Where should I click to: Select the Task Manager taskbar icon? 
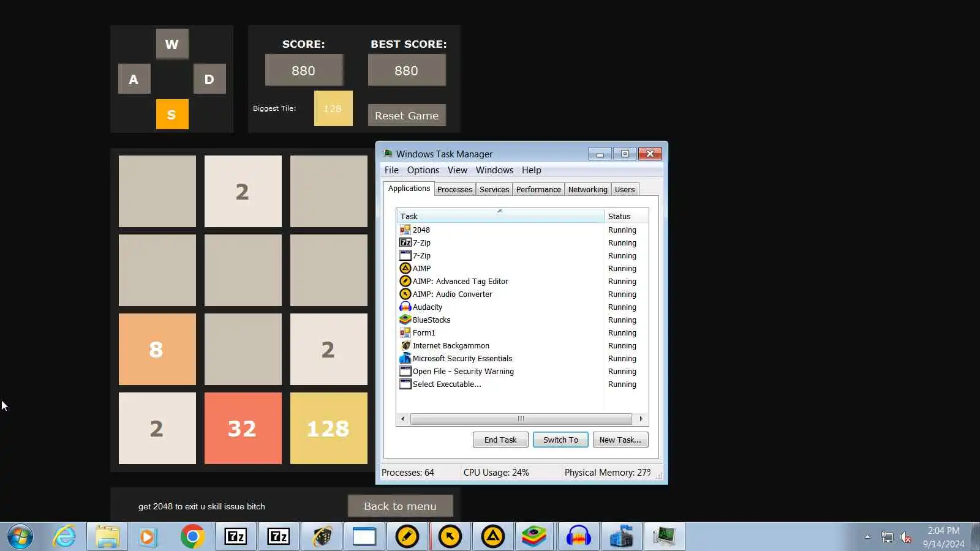point(664,537)
